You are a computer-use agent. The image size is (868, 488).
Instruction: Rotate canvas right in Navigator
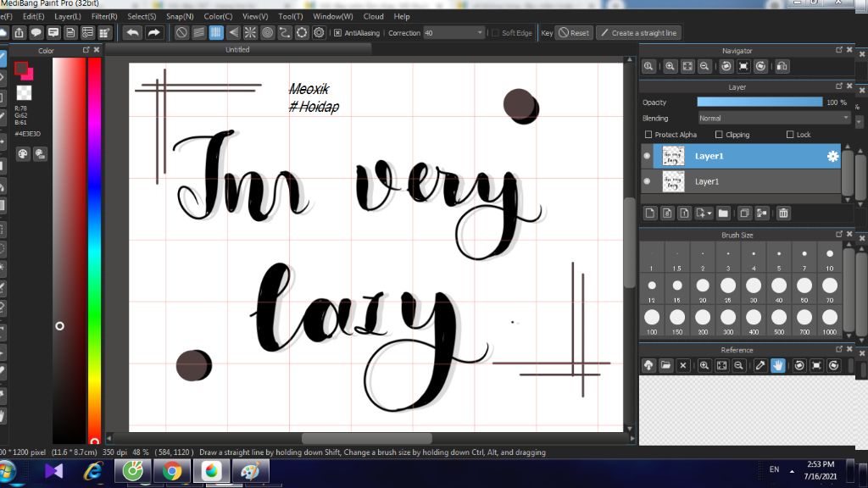(760, 66)
